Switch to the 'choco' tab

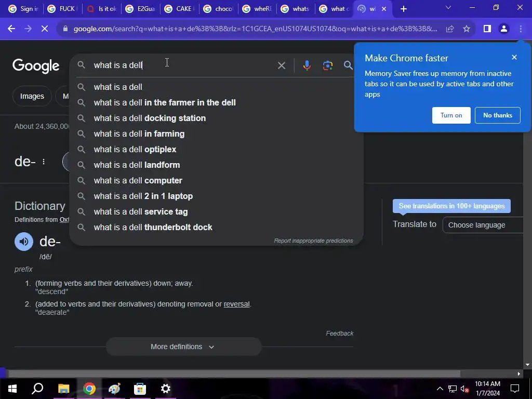click(x=219, y=9)
